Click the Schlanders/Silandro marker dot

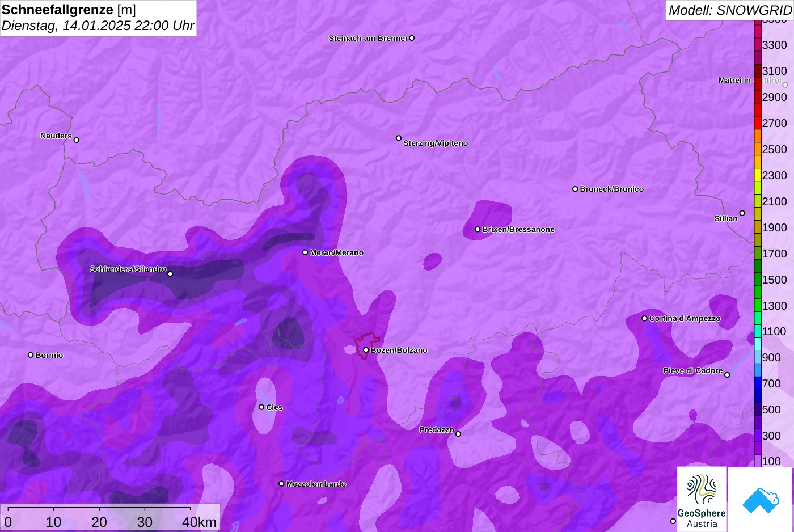[170, 274]
